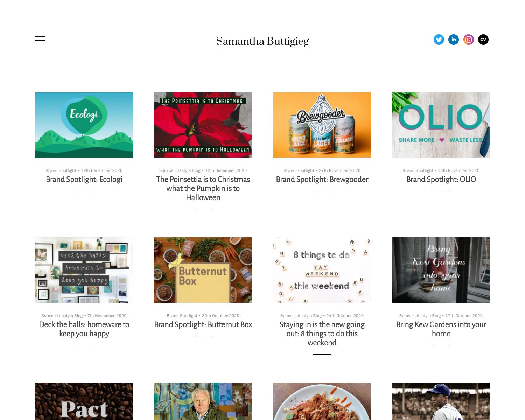The image size is (525, 420).
Task: Read Brand Spotlight: Ecologi title link
Action: (x=84, y=180)
